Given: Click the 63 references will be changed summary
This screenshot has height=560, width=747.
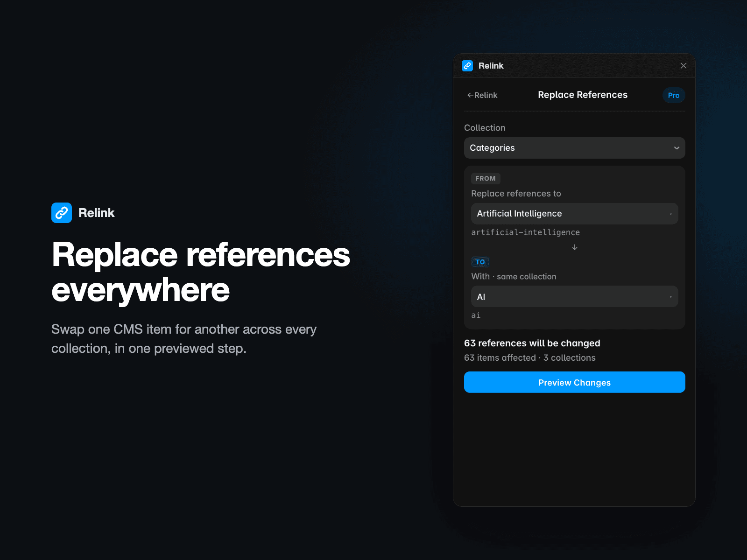Looking at the screenshot, I should coord(532,343).
